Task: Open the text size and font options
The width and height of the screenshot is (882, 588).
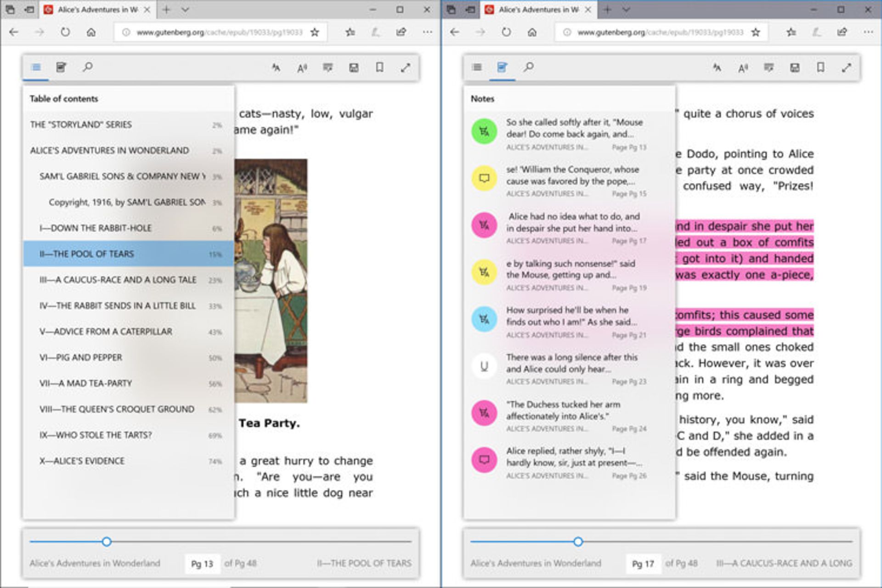Action: [302, 68]
